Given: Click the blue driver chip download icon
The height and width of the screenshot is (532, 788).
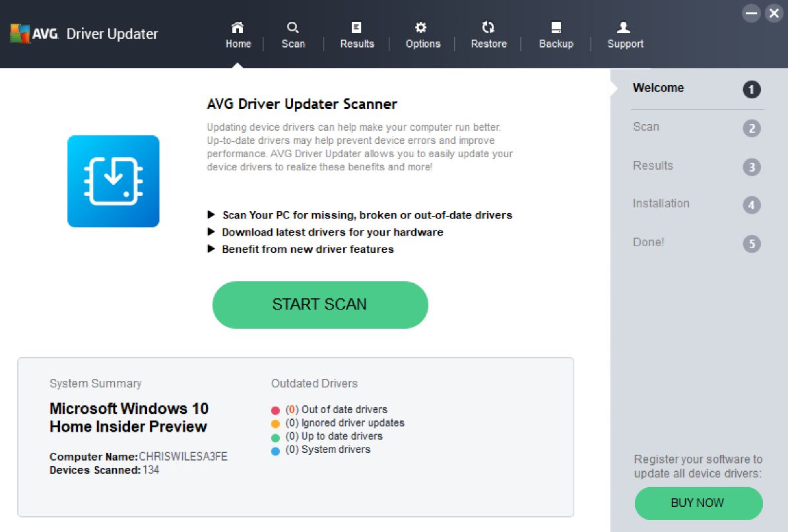Looking at the screenshot, I should 114,181.
